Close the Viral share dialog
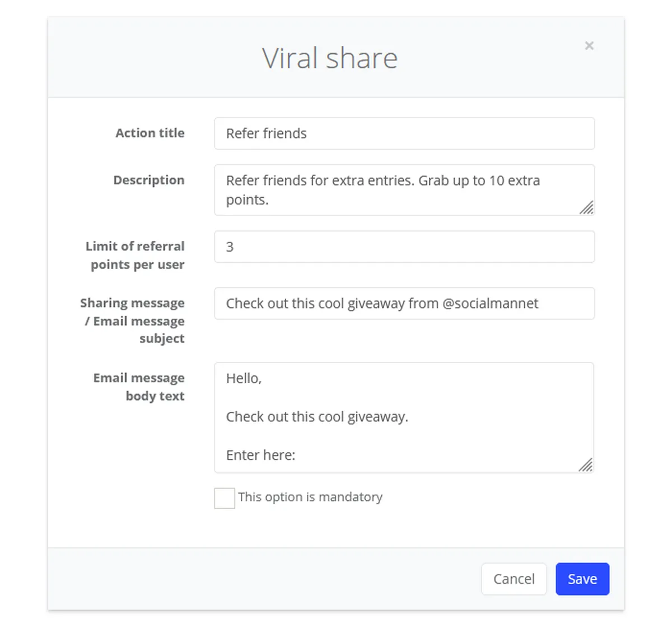Screen dimensions: 672x628 click(589, 46)
